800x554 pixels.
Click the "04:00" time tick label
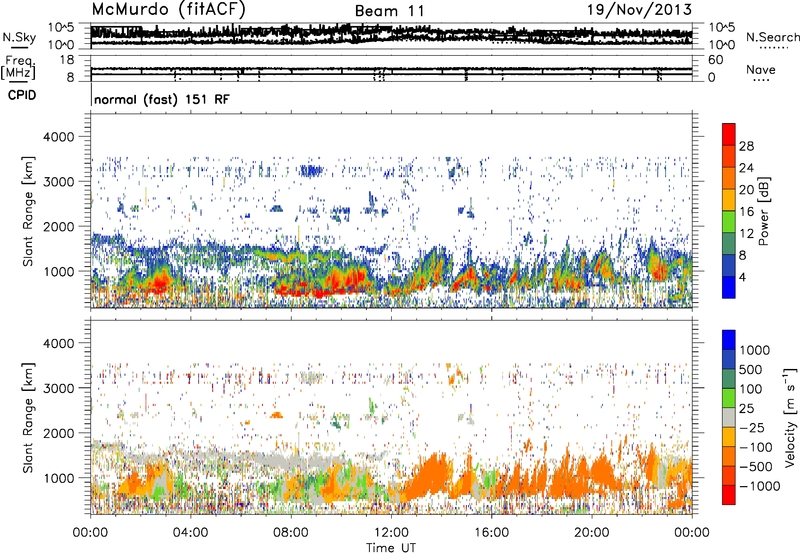[x=190, y=533]
